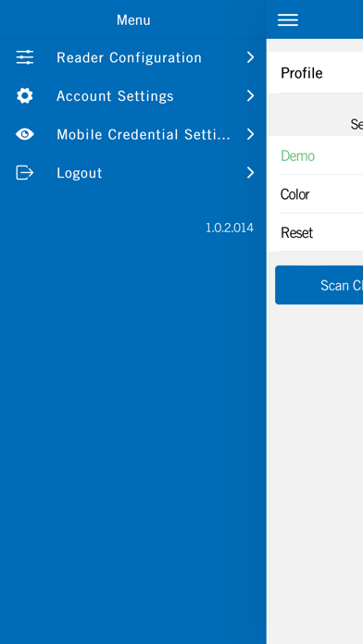Viewport: 363px width, 644px height.
Task: Tap the Reset row
Action: (x=315, y=232)
